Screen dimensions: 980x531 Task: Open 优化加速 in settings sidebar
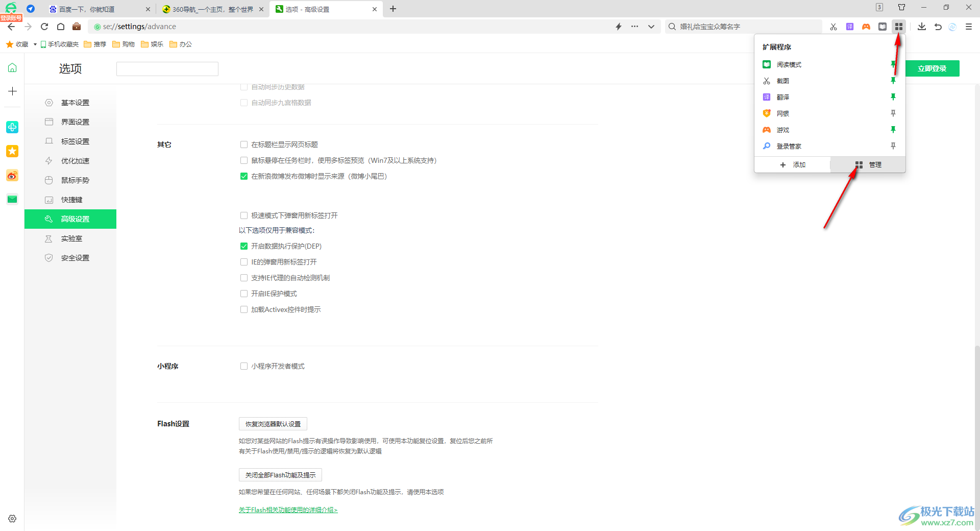click(70, 161)
